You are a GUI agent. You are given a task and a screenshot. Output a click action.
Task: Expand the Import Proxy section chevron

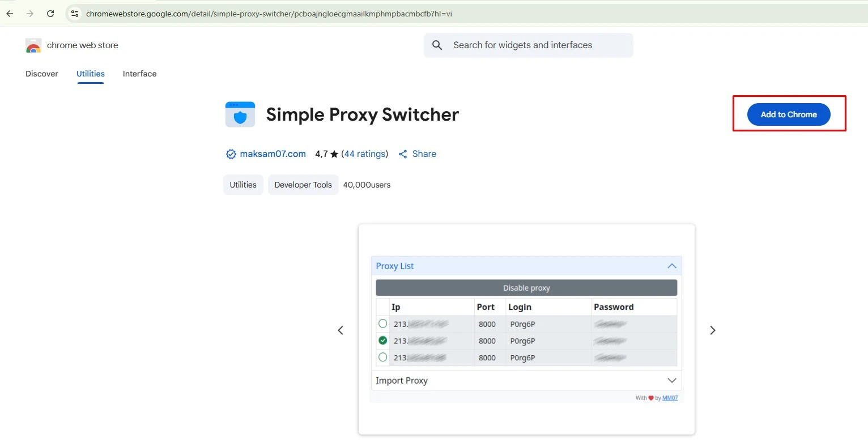[672, 380]
